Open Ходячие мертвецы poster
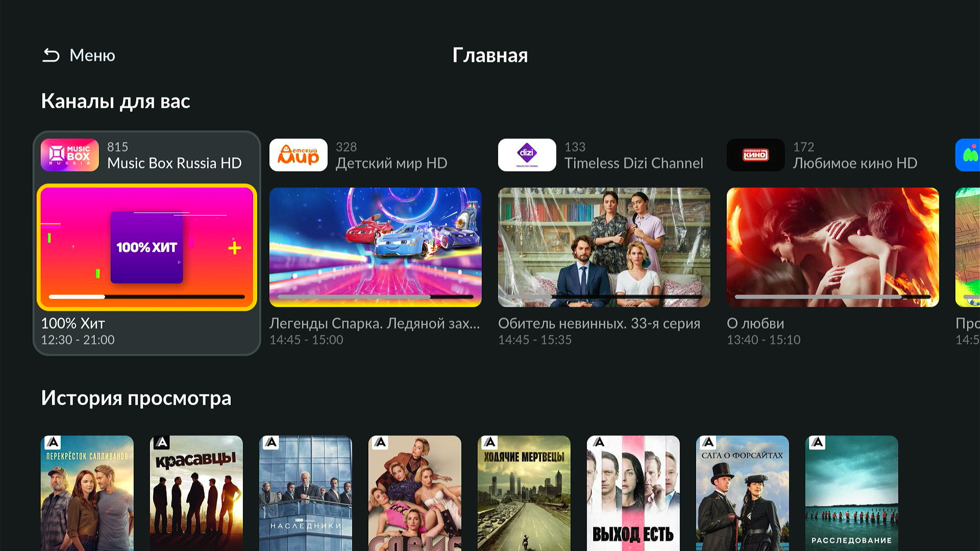The image size is (980, 551). click(524, 493)
